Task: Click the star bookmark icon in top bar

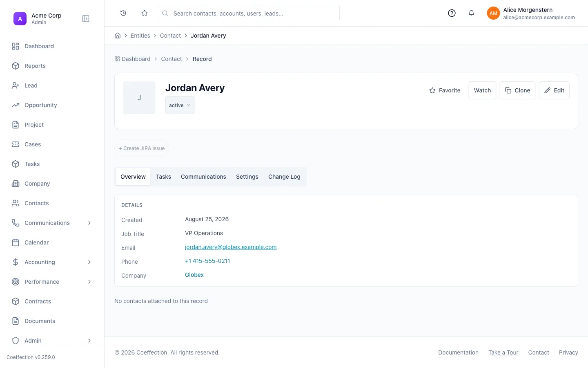Action: pyautogui.click(x=145, y=13)
